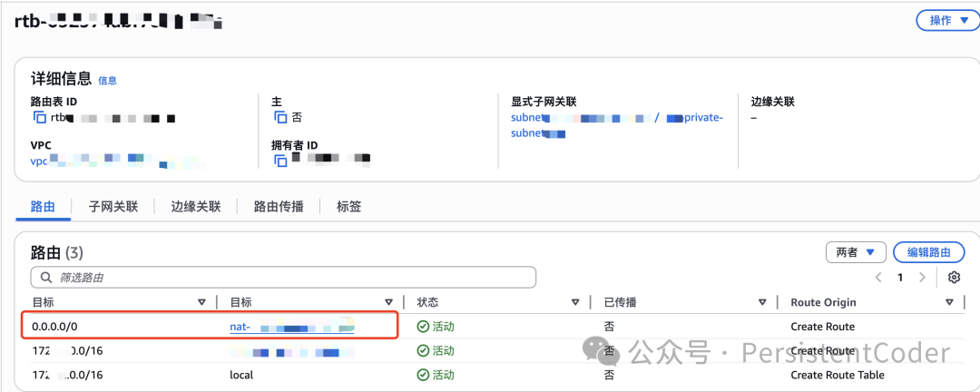The height and width of the screenshot is (392, 980).
Task: Open the 操作 actions dropdown
Action: click(x=946, y=21)
